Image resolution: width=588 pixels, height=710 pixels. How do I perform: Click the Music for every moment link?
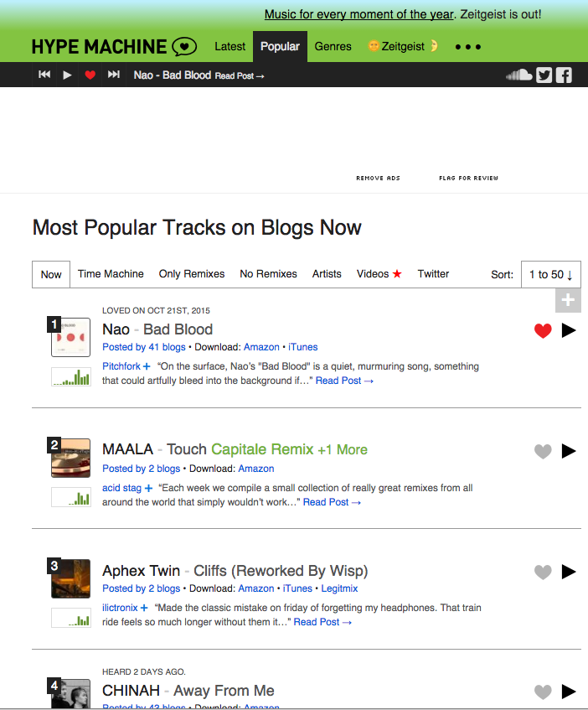click(x=358, y=14)
